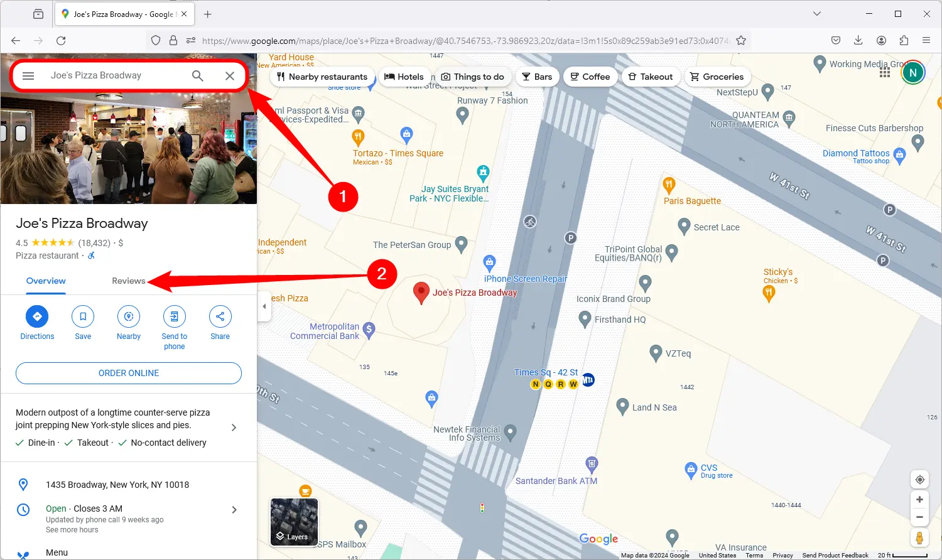The width and height of the screenshot is (942, 560).
Task: Open the Google account avatar N
Action: click(x=913, y=73)
